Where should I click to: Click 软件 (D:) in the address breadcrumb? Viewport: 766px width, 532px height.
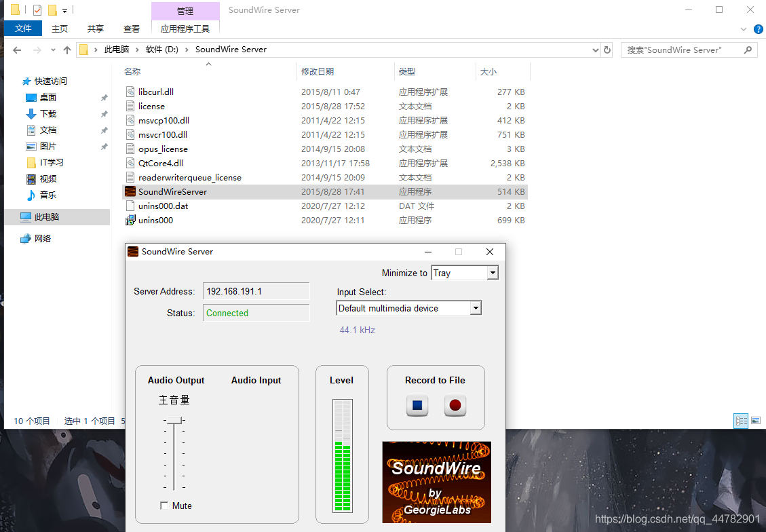(x=161, y=50)
